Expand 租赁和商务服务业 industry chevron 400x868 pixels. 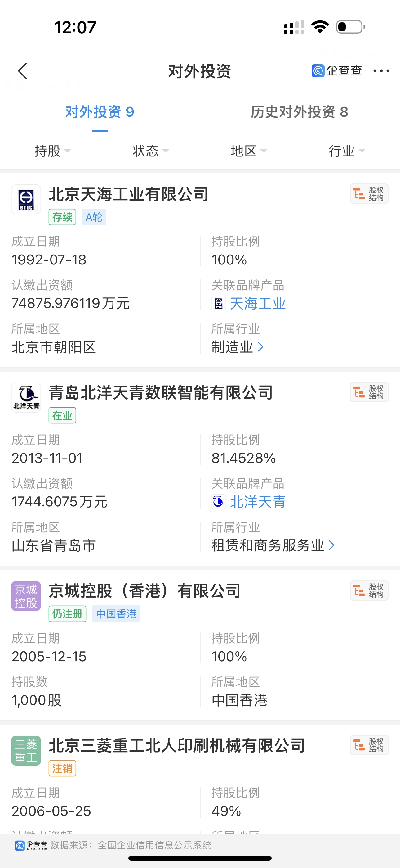tap(331, 545)
